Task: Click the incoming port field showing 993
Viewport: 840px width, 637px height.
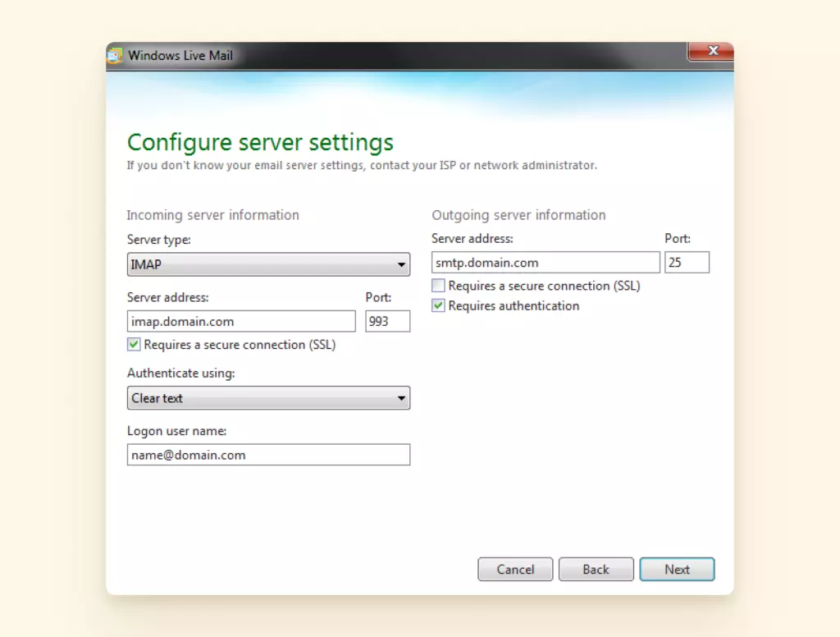Action: click(388, 321)
